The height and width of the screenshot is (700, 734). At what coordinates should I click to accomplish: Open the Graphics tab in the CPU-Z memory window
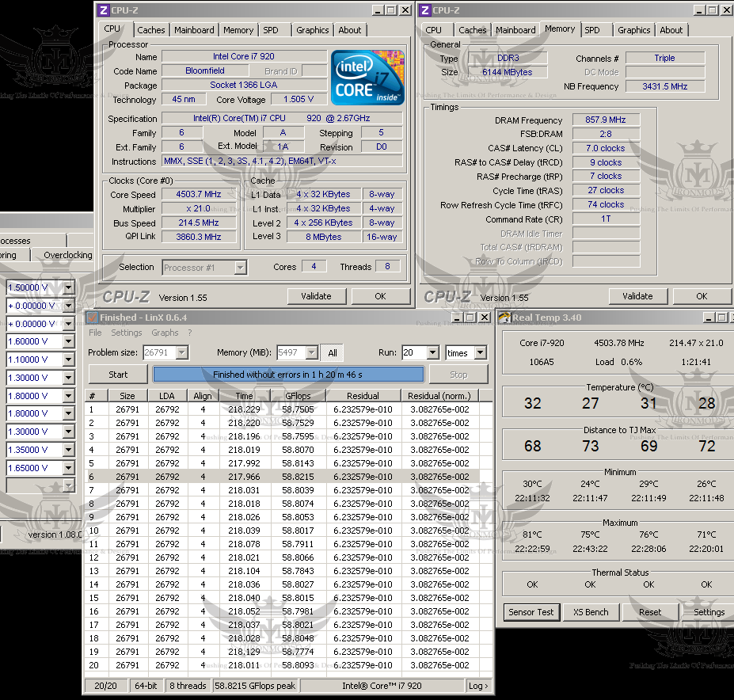tap(633, 30)
